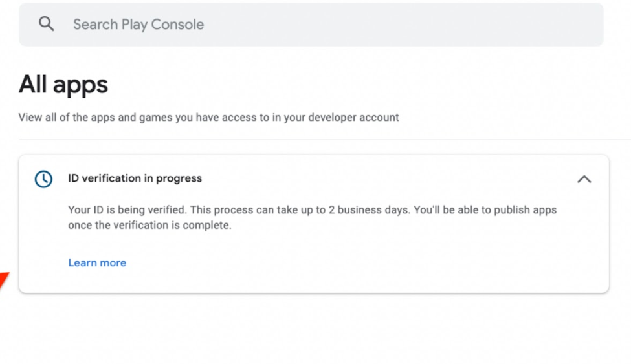Click the All apps heading
Image resolution: width=631 pixels, height=364 pixels.
click(63, 85)
